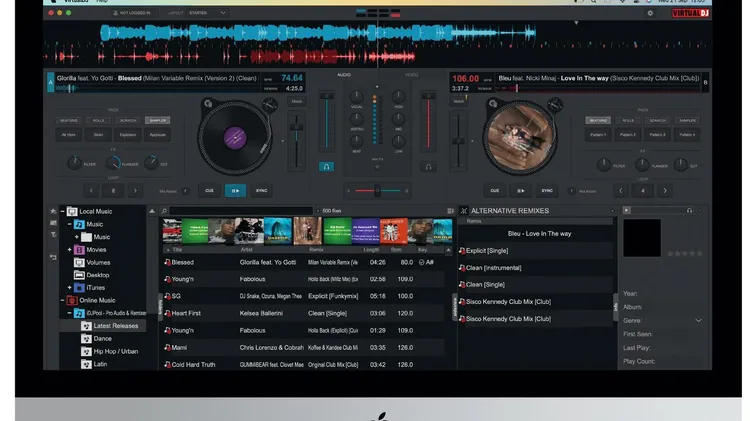Click the Mix Assist icon on deck A
The image size is (750, 421).
pyautogui.click(x=185, y=191)
